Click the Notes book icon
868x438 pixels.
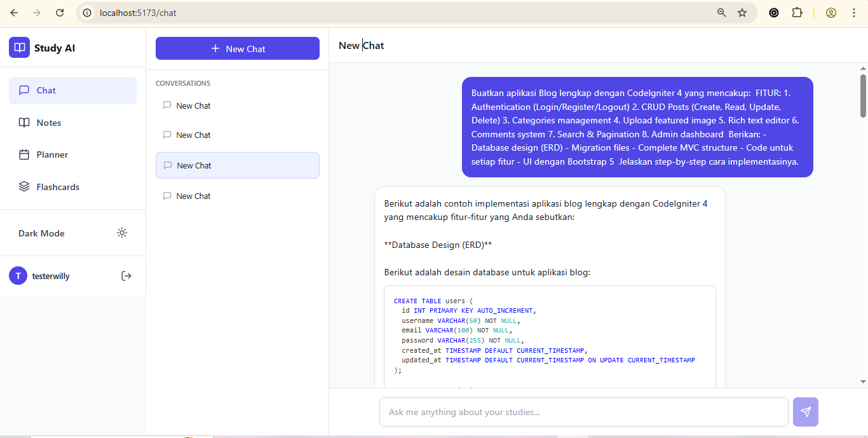pyautogui.click(x=24, y=122)
